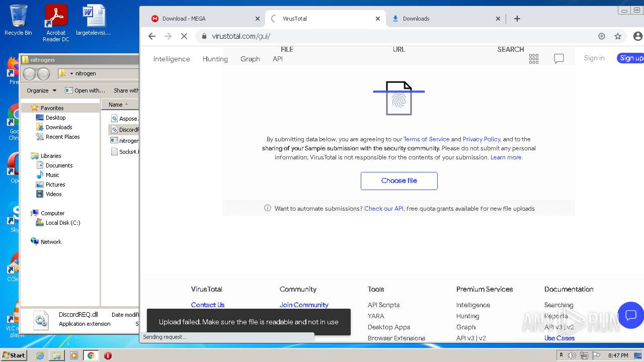Stop loading the page

point(184,36)
